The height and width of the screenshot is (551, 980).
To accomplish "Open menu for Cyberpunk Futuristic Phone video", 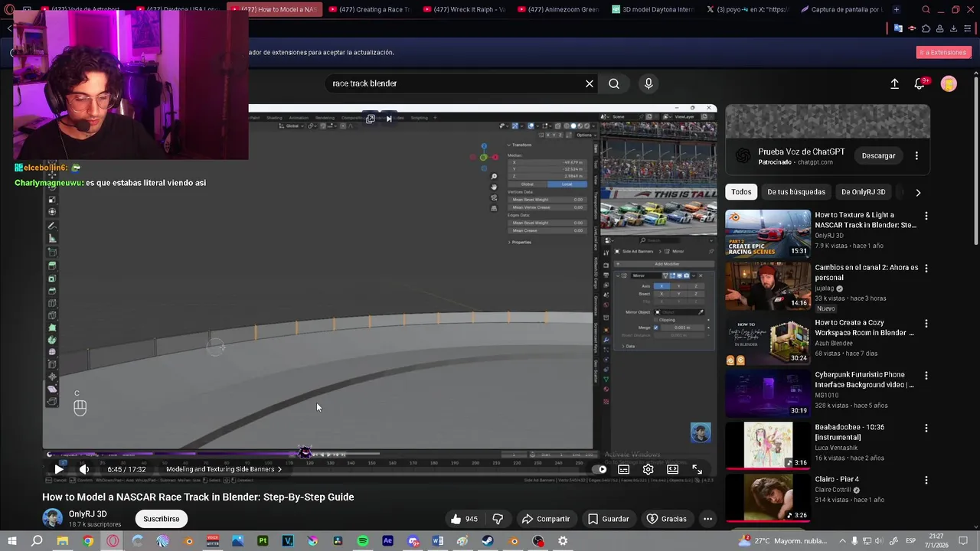I will pos(926,376).
